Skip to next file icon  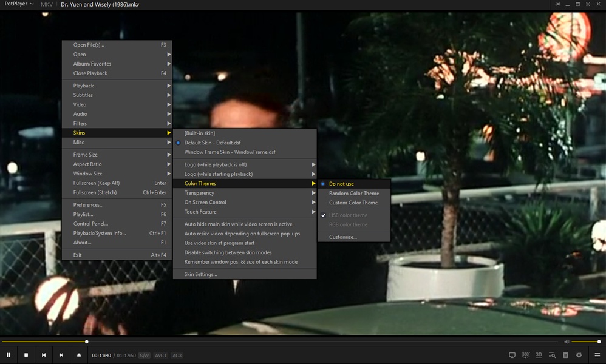pos(61,355)
